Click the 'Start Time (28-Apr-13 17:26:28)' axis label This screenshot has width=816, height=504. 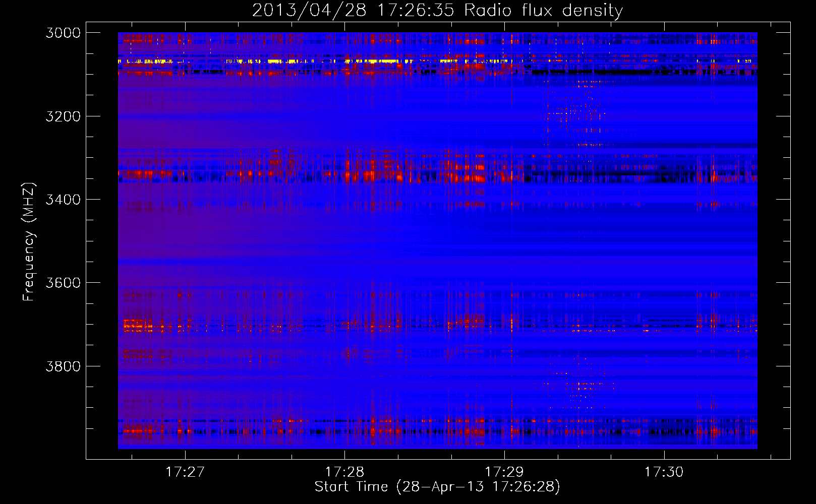point(437,487)
